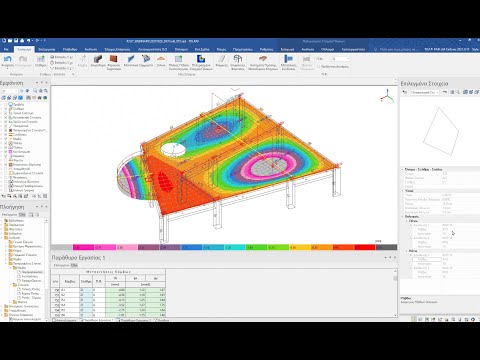The width and height of the screenshot is (480, 360).
Task: Open the element filter dropdown in Selected Elements
Action: pos(424,92)
